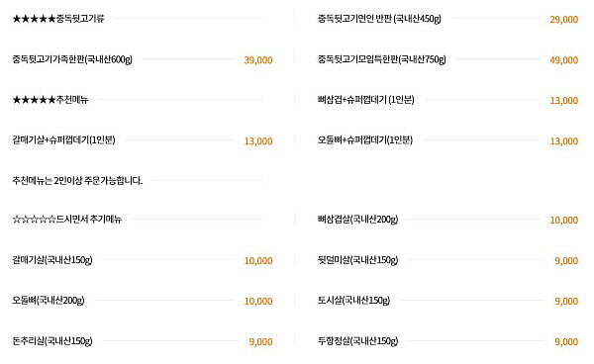Select 갈매기살+슈퍼껍데기(1인분) item
Screen dimensions: 594x364
(63, 140)
